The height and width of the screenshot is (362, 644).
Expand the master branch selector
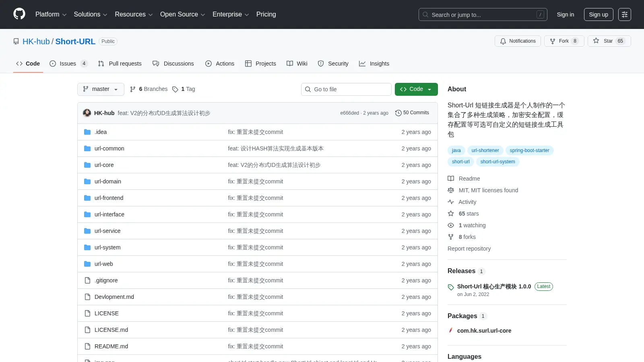tap(101, 89)
